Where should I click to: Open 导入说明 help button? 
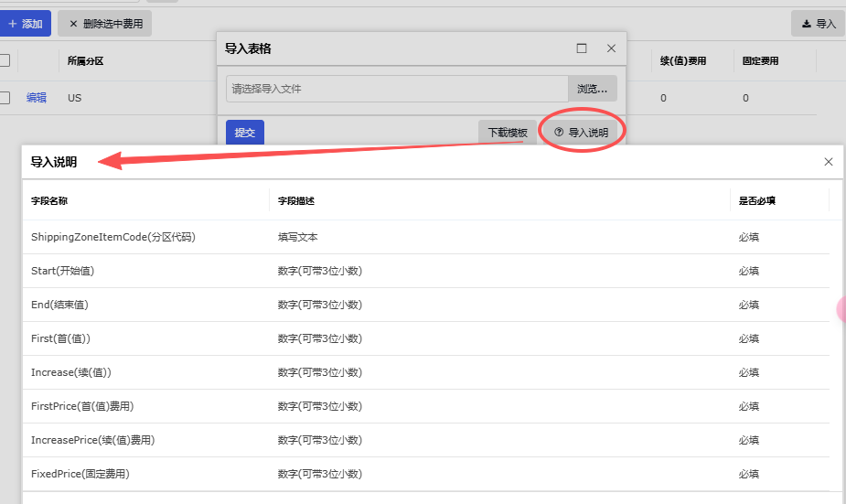click(x=581, y=133)
